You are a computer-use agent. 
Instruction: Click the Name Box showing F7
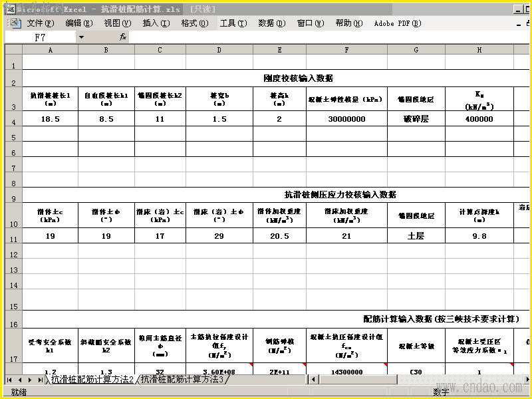[x=41, y=37]
